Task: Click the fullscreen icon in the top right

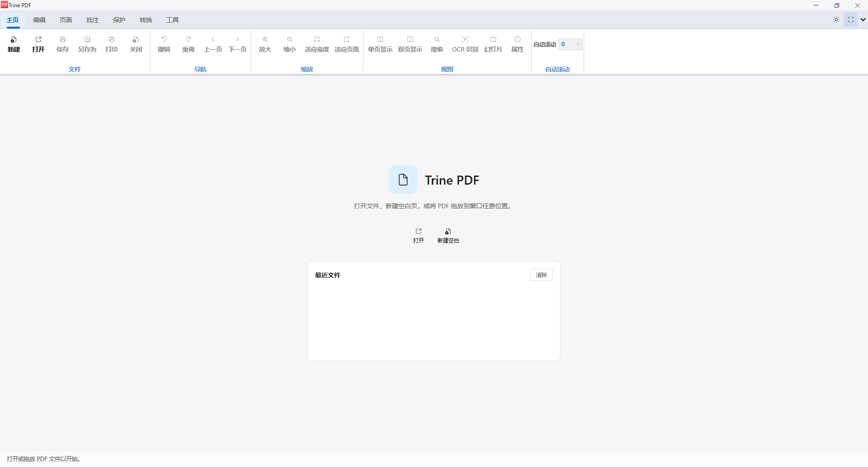Action: point(851,19)
